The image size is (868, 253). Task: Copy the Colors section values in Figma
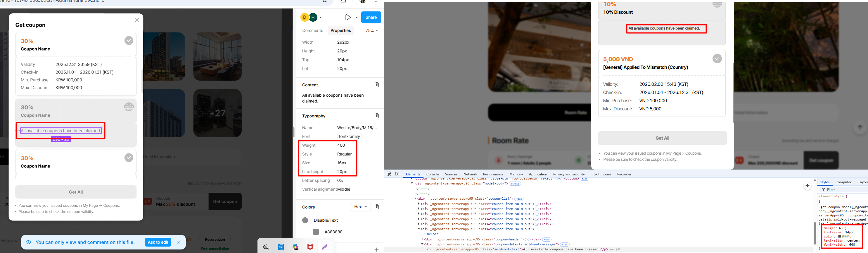tap(377, 207)
